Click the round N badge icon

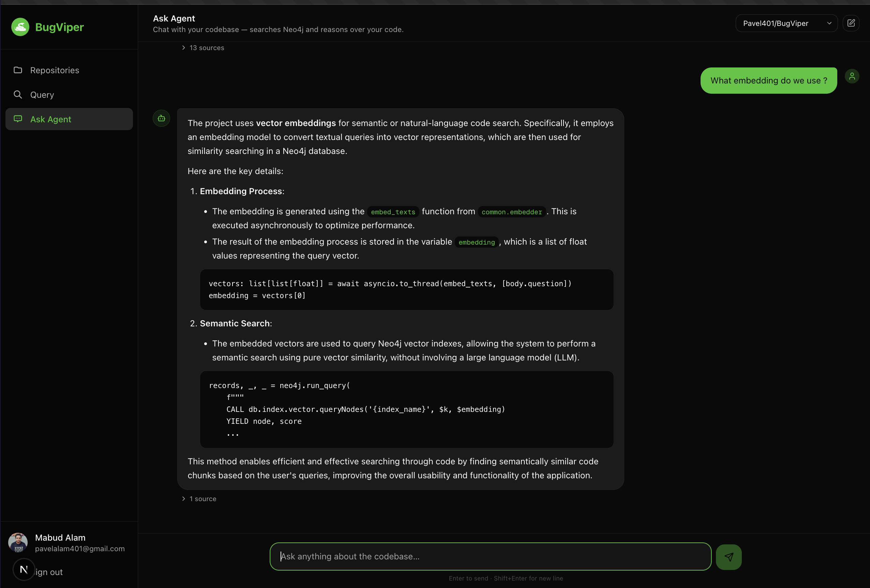24,569
